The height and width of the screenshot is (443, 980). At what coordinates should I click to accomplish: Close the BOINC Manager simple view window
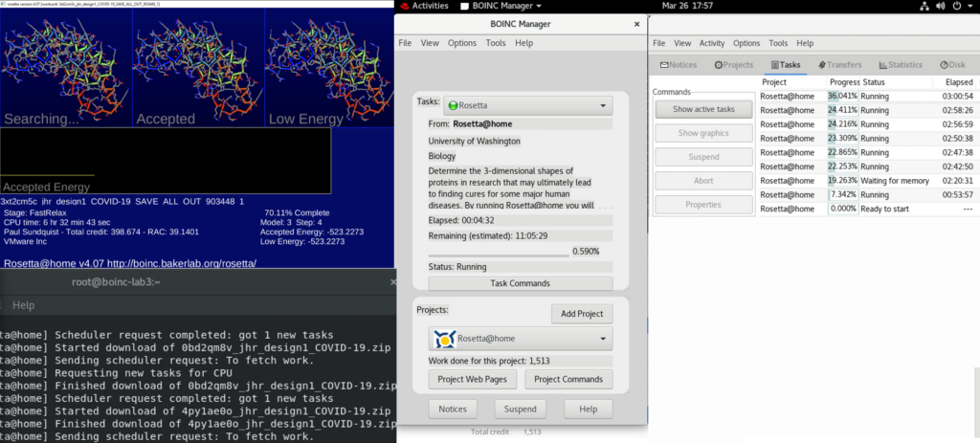[x=636, y=24]
